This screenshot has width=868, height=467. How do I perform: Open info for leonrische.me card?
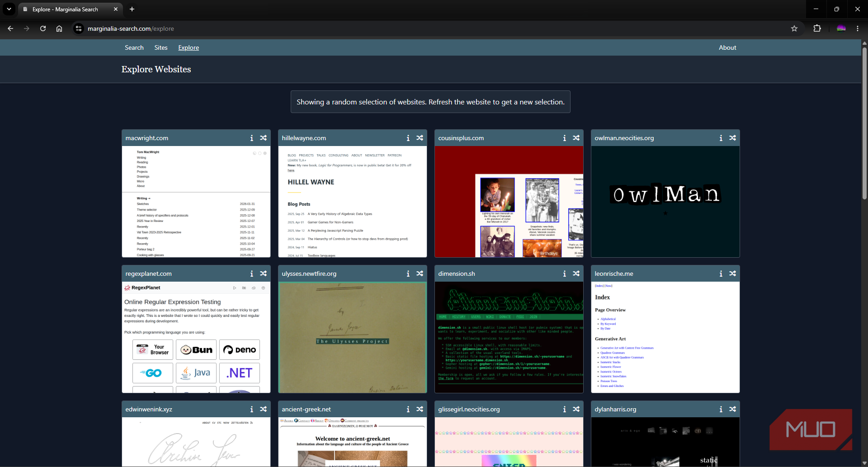tap(721, 274)
